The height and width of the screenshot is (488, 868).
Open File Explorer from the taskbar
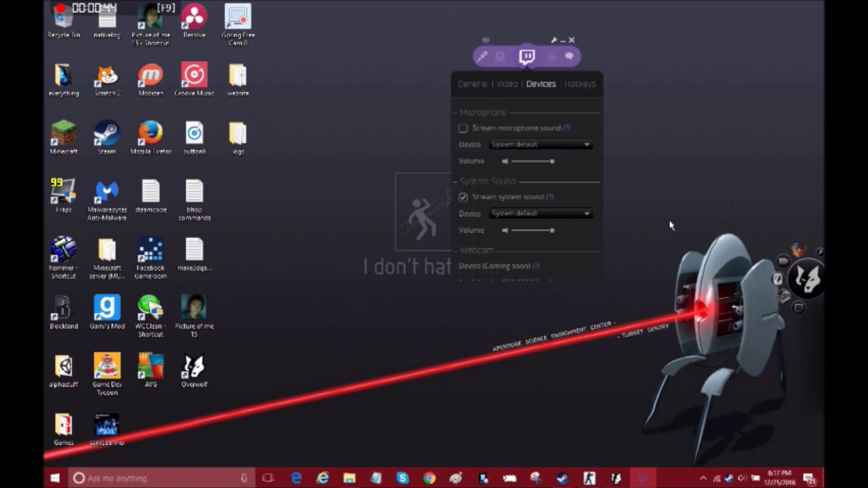pos(349,478)
